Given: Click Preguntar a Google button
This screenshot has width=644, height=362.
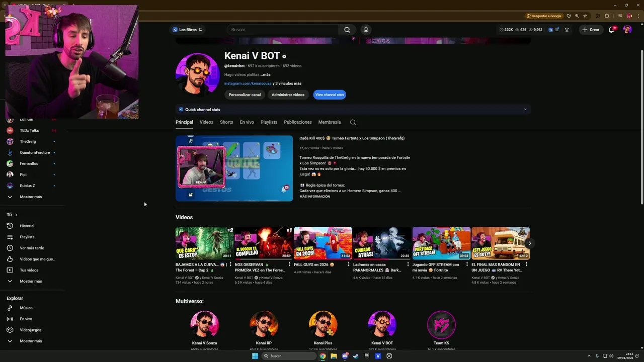Looking at the screenshot, I should 543,16.
